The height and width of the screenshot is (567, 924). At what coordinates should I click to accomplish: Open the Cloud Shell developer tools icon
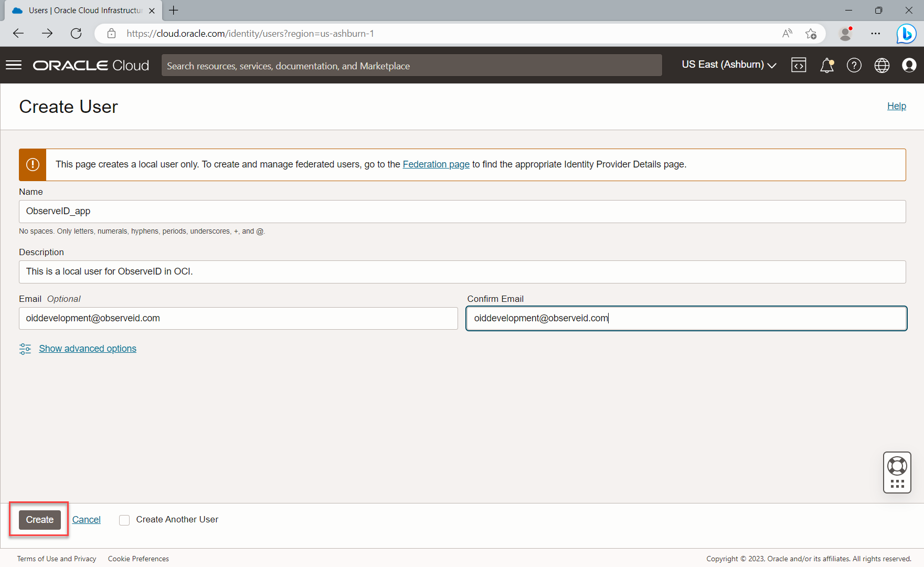pyautogui.click(x=799, y=65)
